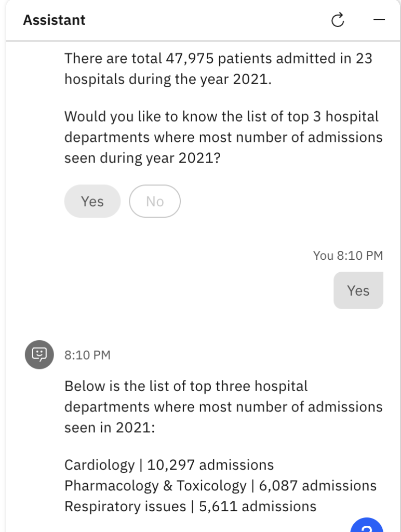Click the 'seen in 2021:' line
401x532 pixels.
click(x=110, y=428)
